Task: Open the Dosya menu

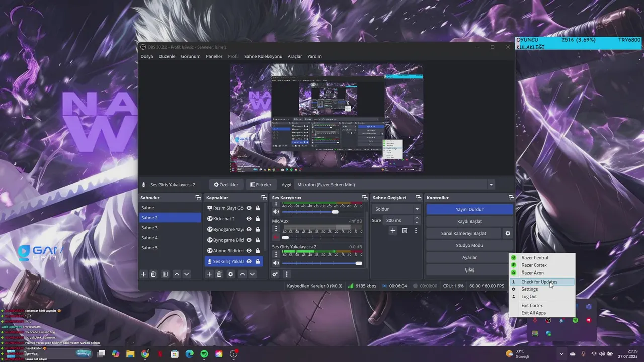Action: (147, 56)
